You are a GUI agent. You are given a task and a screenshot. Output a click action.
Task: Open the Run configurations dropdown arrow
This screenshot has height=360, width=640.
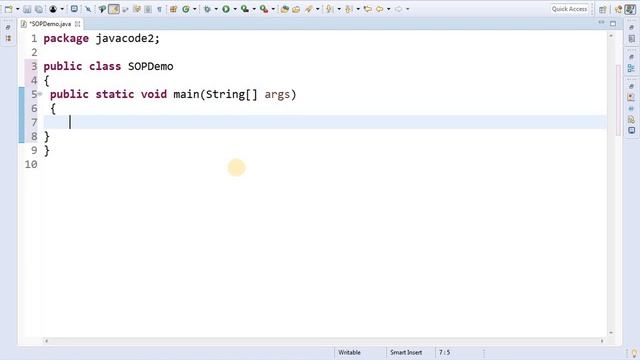pos(235,9)
